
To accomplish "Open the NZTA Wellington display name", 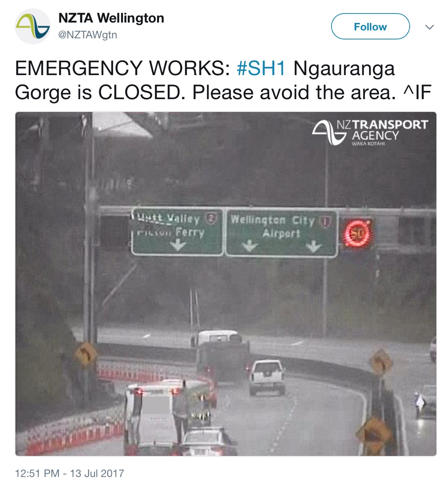I will pyautogui.click(x=111, y=18).
